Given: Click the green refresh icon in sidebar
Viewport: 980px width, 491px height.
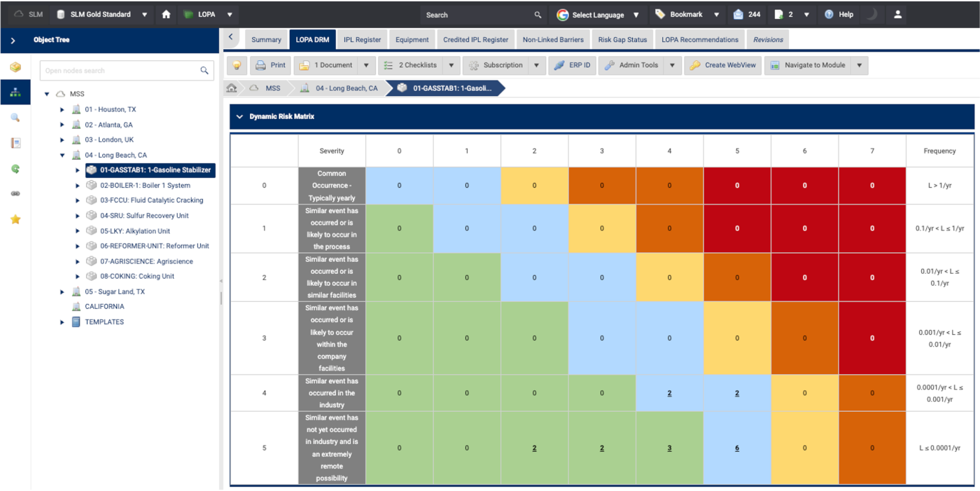Looking at the screenshot, I should point(15,169).
